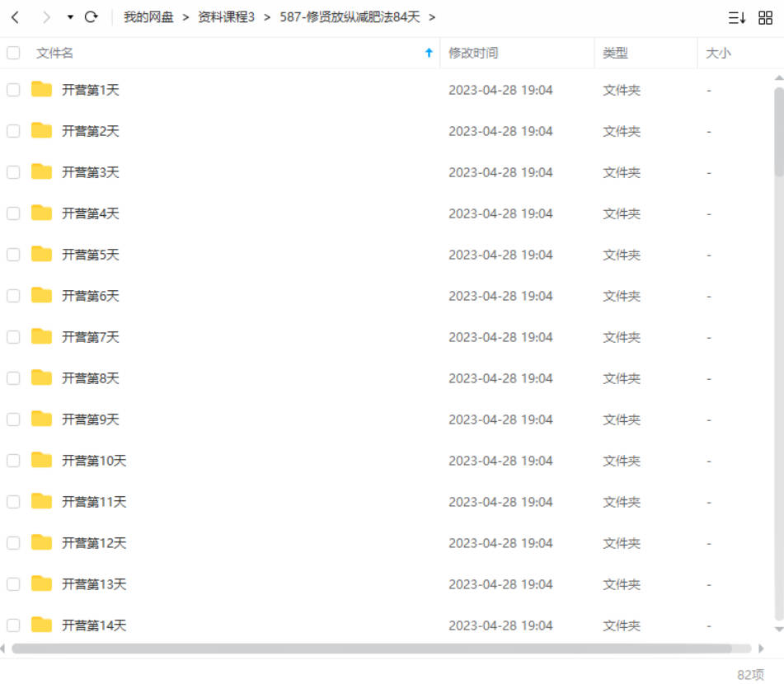Click the folder icon of 开营第14天
Image resolution: width=784 pixels, height=684 pixels.
point(41,624)
